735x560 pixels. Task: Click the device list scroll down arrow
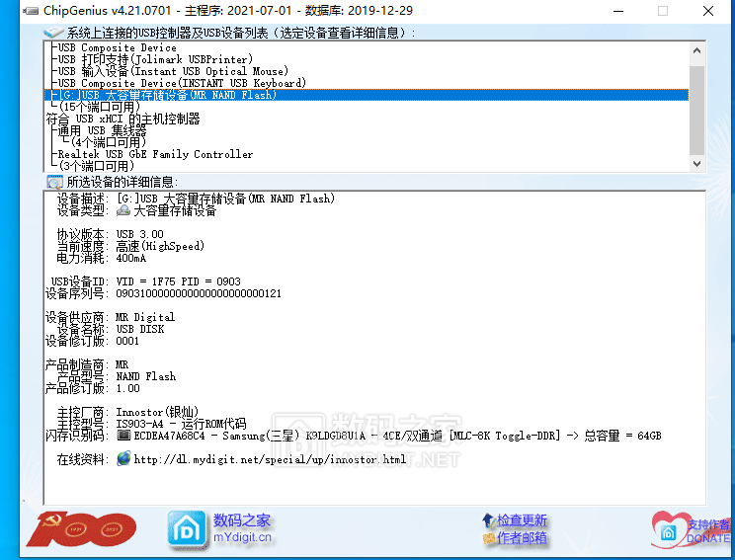696,164
